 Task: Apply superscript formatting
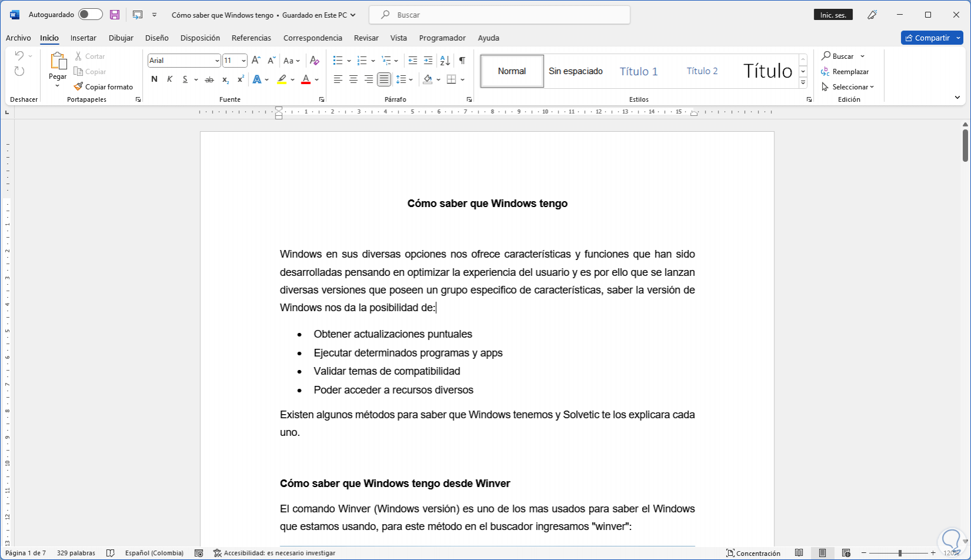pyautogui.click(x=241, y=79)
